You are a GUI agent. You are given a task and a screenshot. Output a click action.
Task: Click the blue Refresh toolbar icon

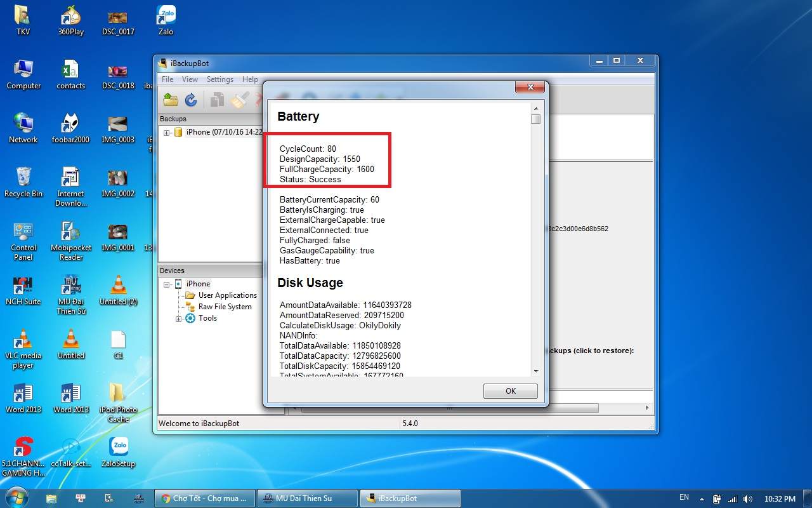191,99
